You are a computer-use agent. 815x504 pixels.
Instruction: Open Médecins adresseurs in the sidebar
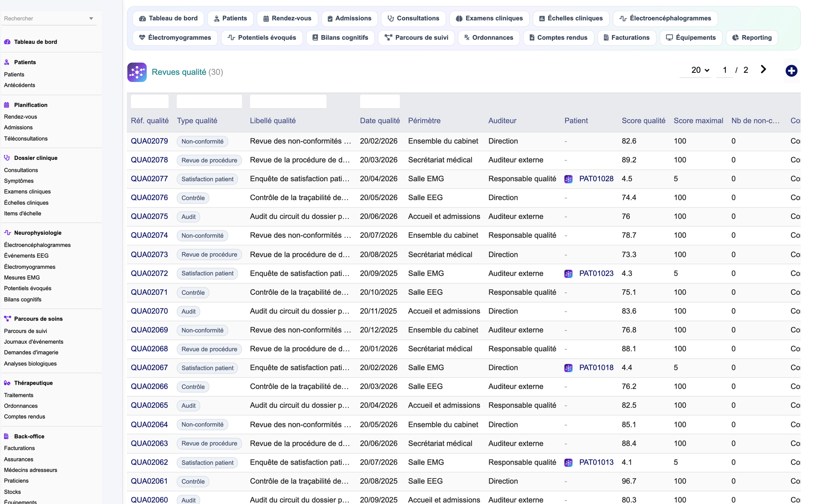[x=31, y=470]
